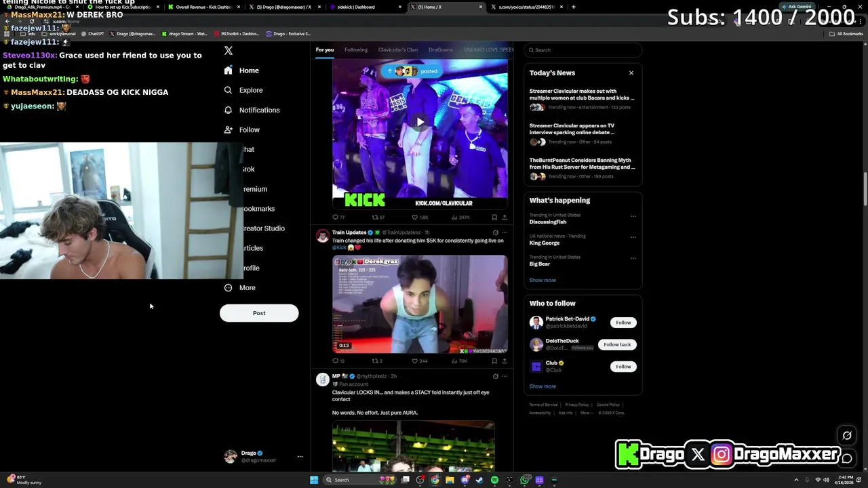Like the Train Updates post
The width and height of the screenshot is (868, 488).
coord(420,361)
